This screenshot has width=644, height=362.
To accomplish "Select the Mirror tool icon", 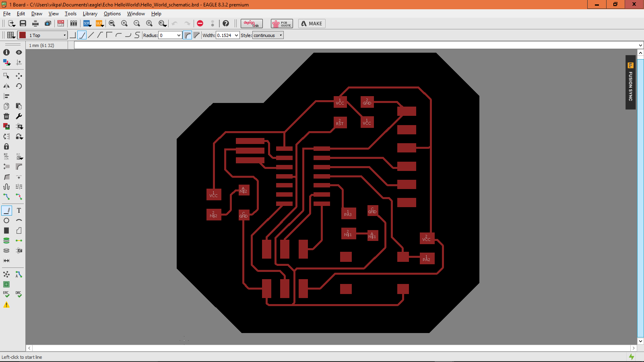I will click(6, 86).
